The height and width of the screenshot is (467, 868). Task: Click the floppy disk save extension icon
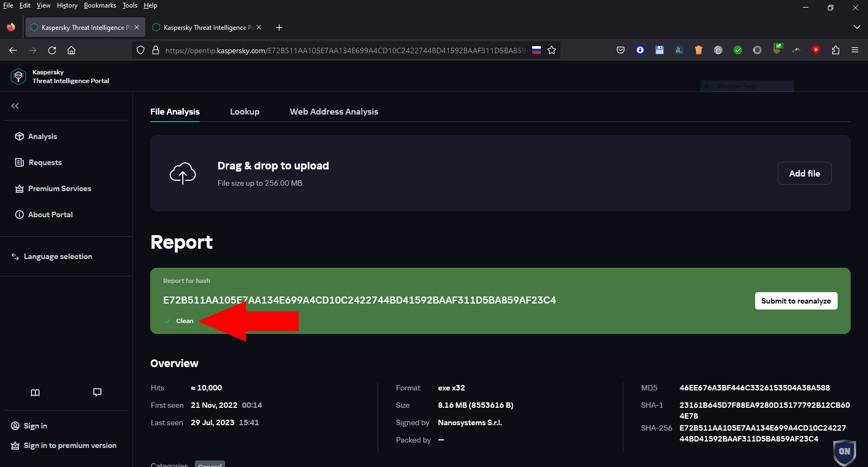pyautogui.click(x=660, y=50)
